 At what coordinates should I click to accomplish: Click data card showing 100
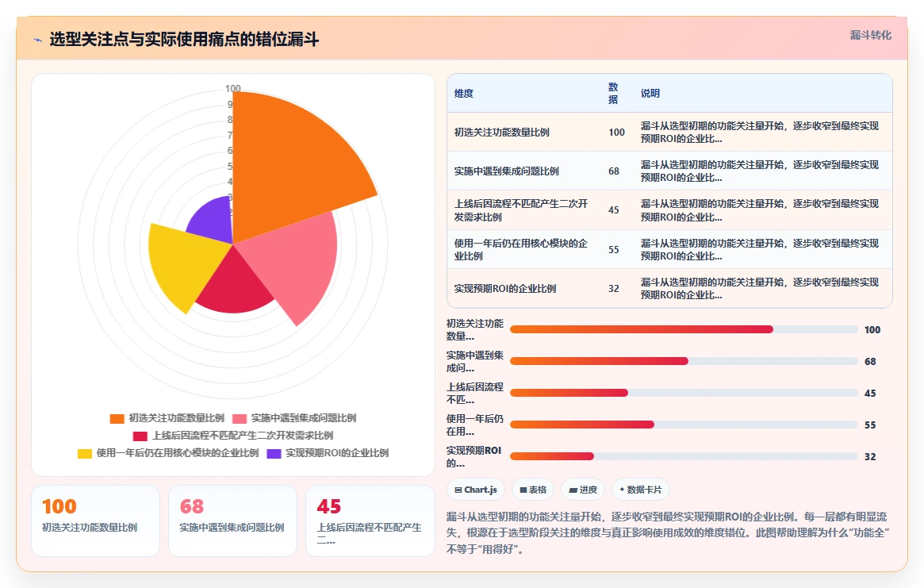pos(95,521)
